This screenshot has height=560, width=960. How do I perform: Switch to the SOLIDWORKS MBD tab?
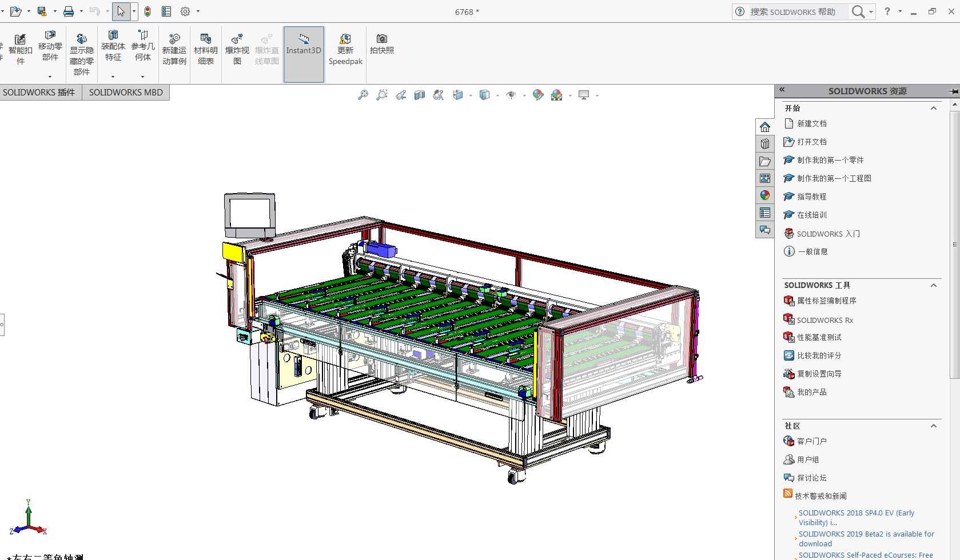126,93
